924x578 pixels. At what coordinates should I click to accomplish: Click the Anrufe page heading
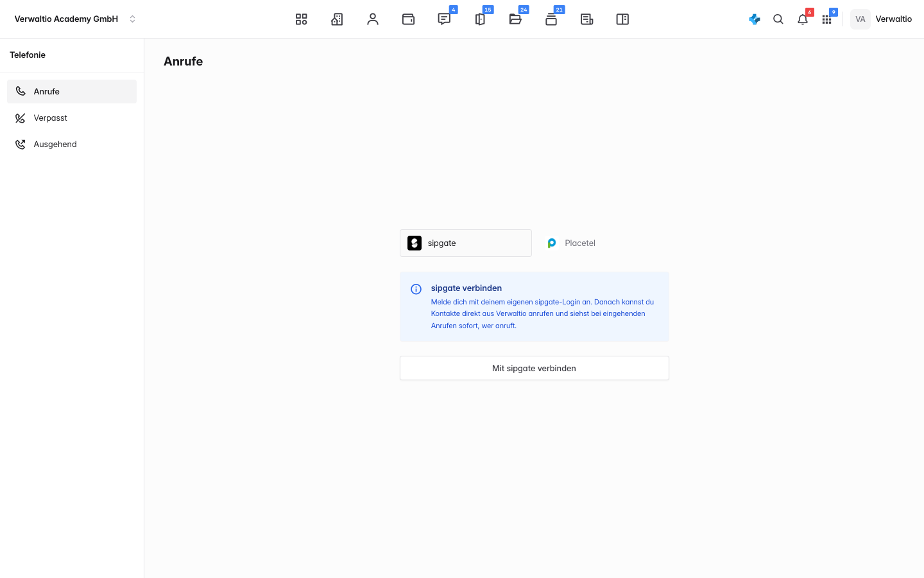point(184,62)
